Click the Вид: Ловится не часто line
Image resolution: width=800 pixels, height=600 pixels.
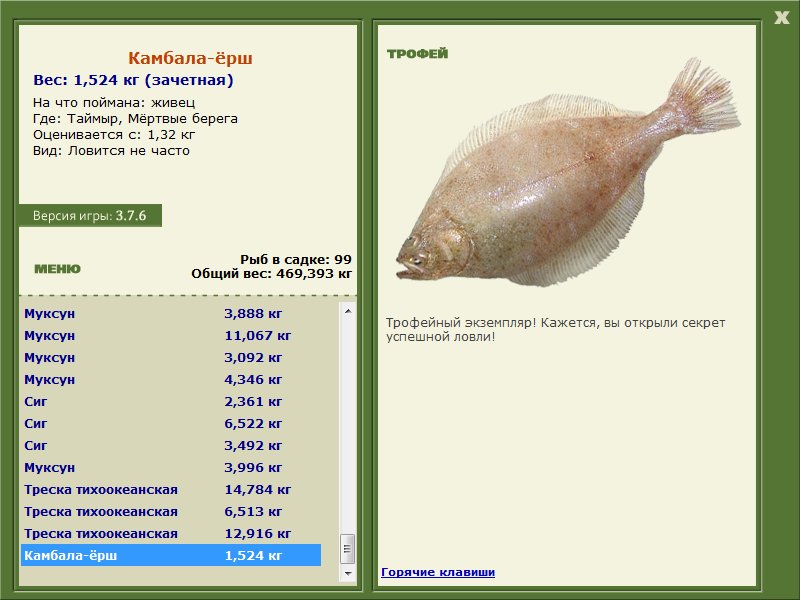[111, 151]
